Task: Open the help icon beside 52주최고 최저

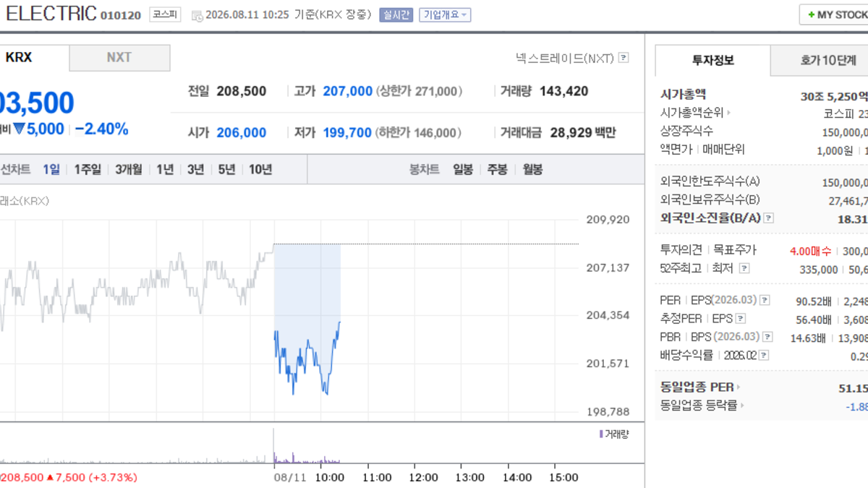Action: tap(744, 269)
